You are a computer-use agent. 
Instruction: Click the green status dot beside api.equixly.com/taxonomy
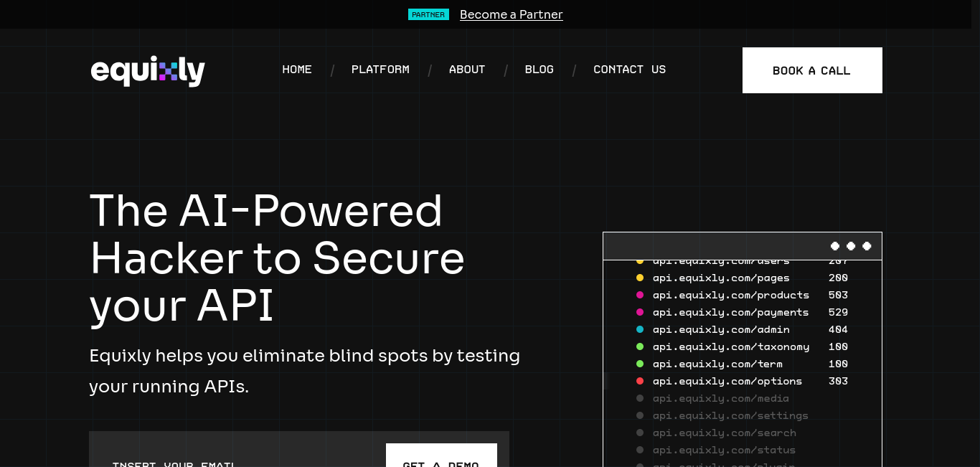[640, 346]
